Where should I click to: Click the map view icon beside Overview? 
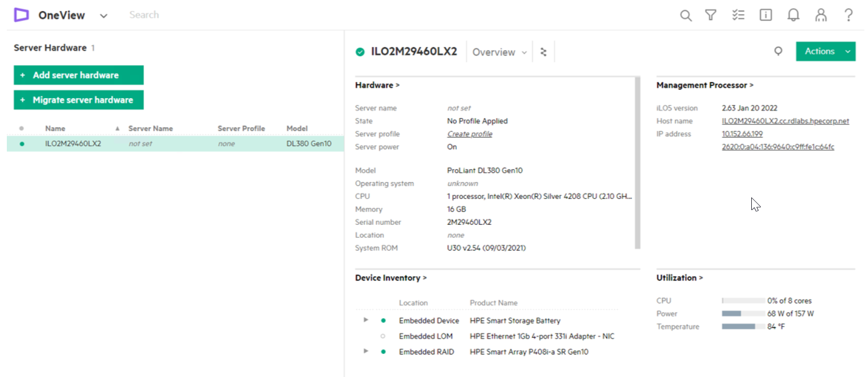click(544, 52)
